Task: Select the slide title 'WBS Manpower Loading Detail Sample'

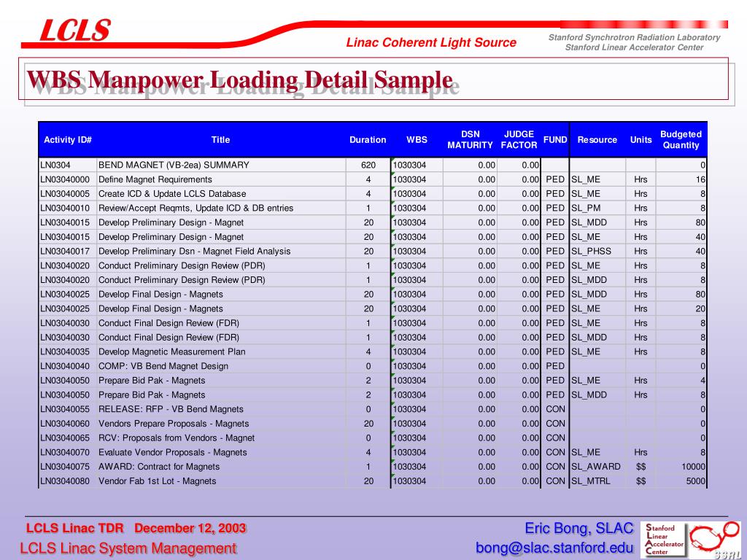Action: pos(239,79)
